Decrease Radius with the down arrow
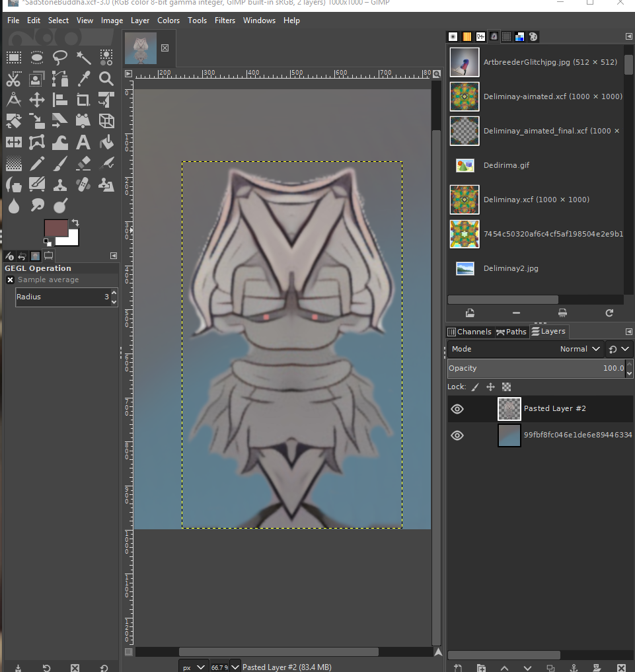 click(x=114, y=302)
